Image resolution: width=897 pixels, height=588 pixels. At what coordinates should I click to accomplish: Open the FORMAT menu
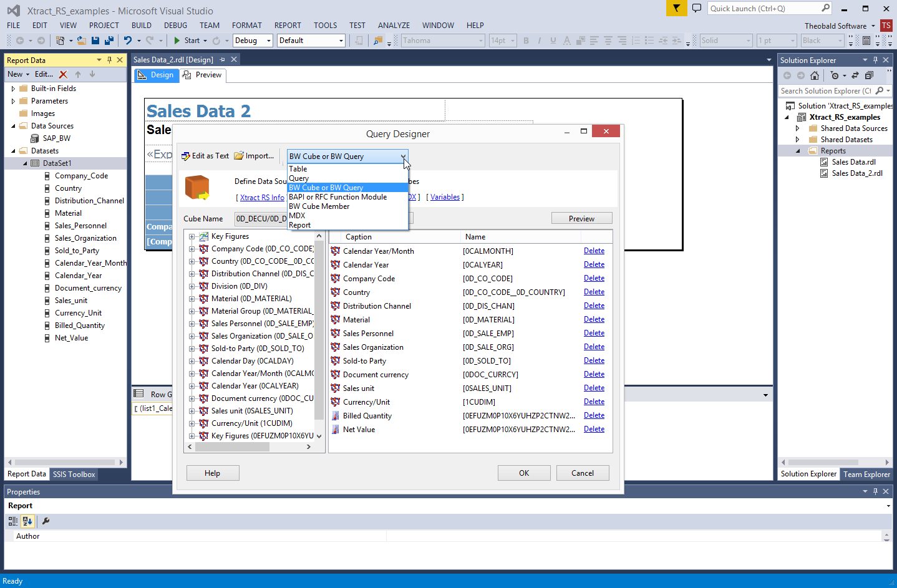[247, 26]
